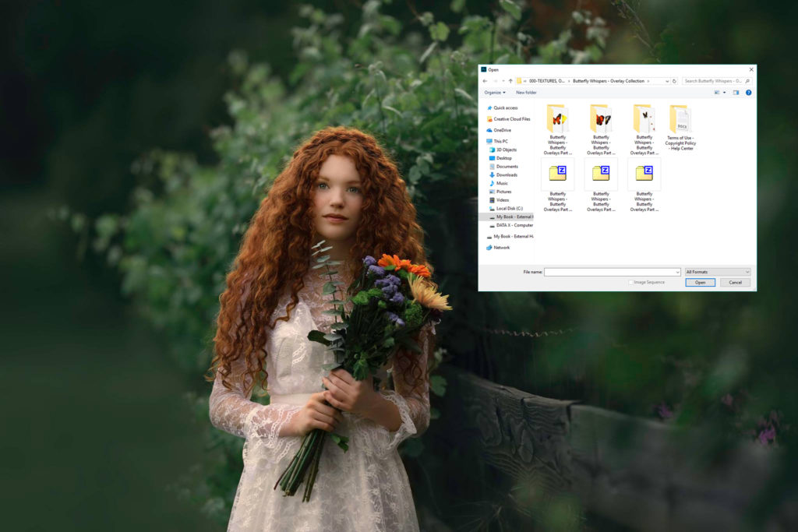Select the leftmost Butterfly Overlays zip file

pos(558,186)
